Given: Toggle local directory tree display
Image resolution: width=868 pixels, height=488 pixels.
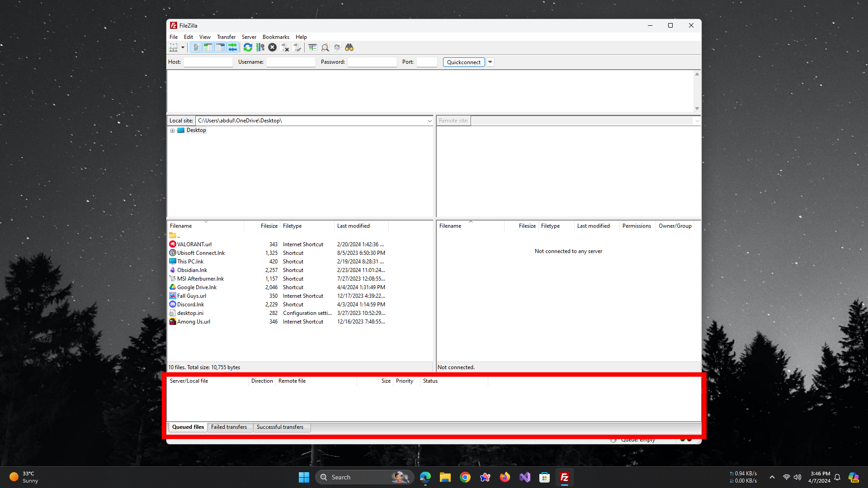Looking at the screenshot, I should click(x=208, y=47).
